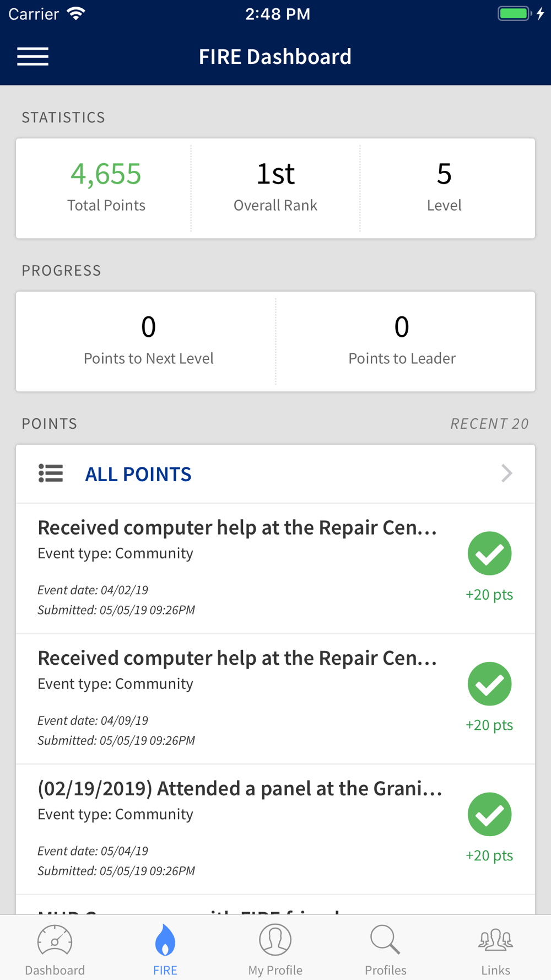The height and width of the screenshot is (980, 551).
Task: Select the 1st Overall Rank statistic
Action: click(275, 189)
